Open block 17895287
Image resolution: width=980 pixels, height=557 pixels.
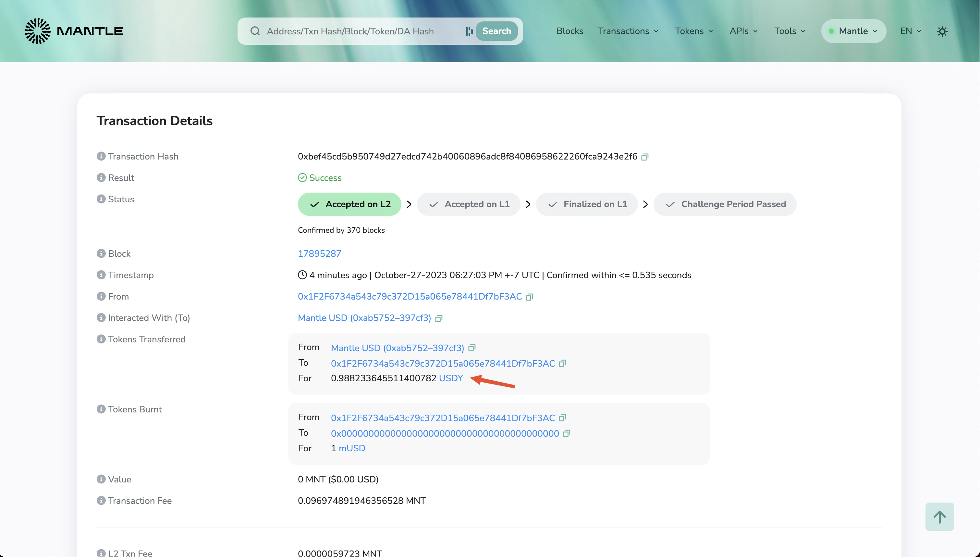[320, 253]
